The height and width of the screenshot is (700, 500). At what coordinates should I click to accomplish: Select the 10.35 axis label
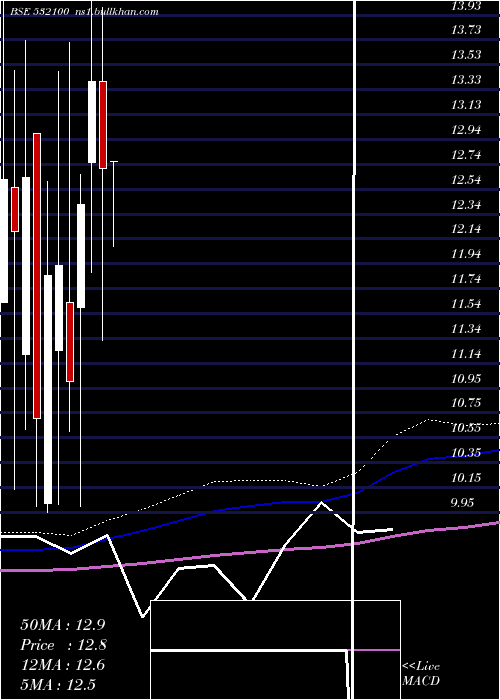pos(467,453)
